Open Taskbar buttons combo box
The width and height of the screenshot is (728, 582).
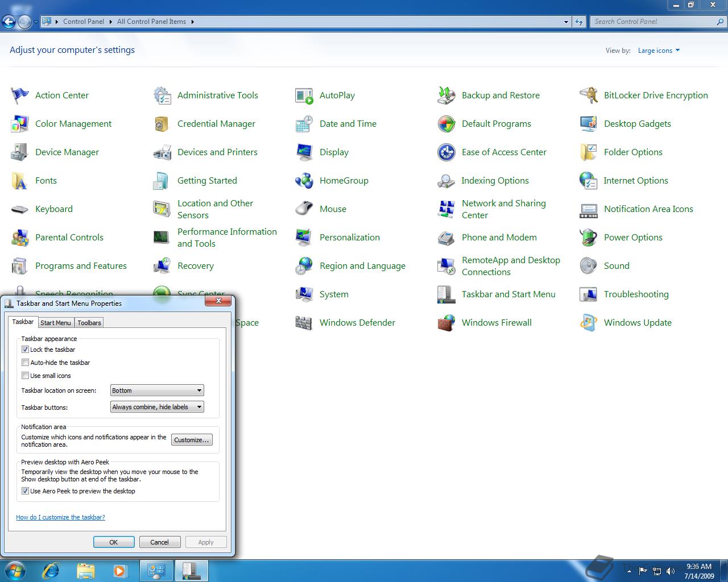coord(157,407)
